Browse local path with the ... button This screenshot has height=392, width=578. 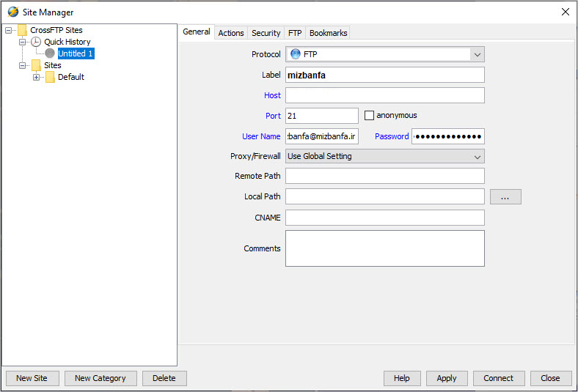tap(505, 196)
